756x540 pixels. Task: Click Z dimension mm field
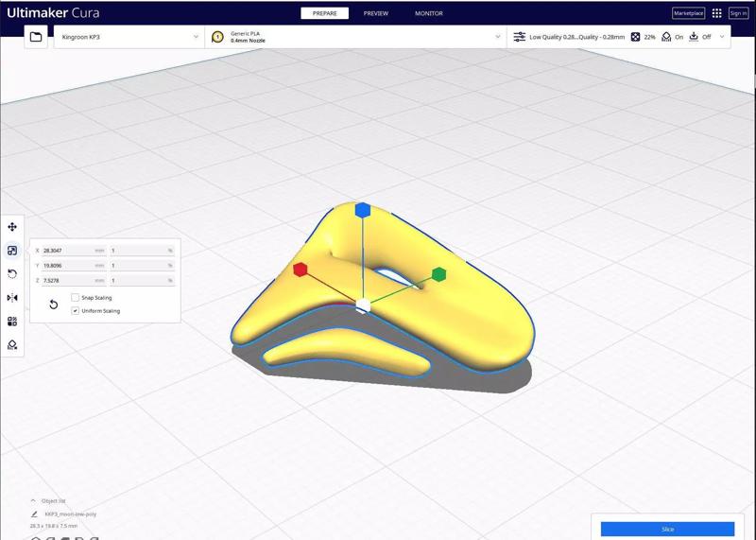(74, 280)
